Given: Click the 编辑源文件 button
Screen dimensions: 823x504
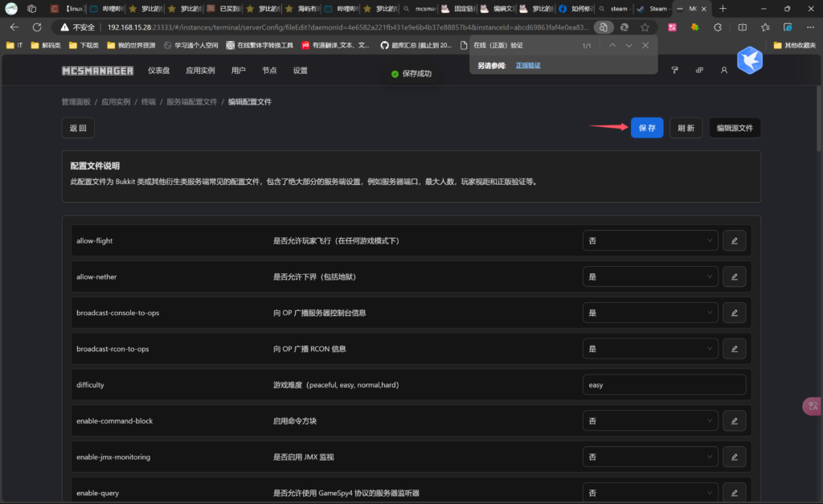Looking at the screenshot, I should [x=735, y=128].
